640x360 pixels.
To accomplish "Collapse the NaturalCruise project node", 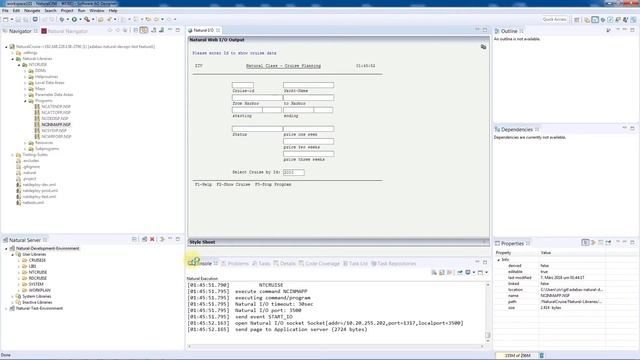I will click(x=6, y=47).
